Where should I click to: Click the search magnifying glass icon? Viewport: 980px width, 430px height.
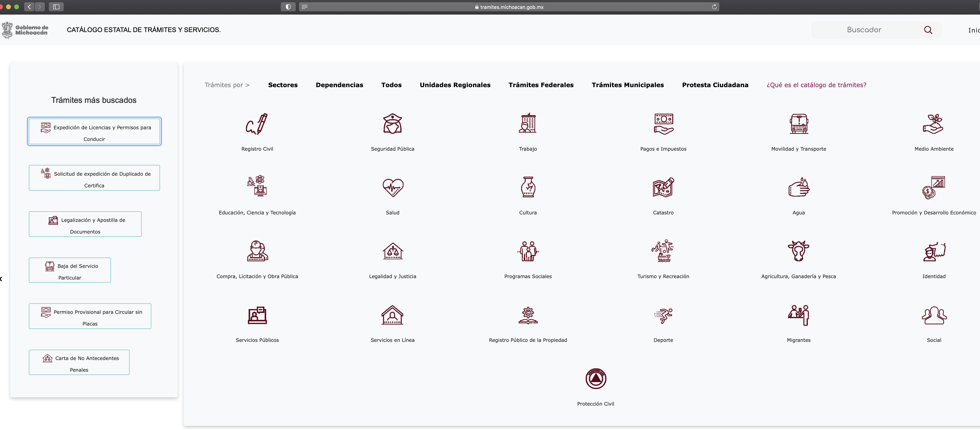click(x=928, y=30)
